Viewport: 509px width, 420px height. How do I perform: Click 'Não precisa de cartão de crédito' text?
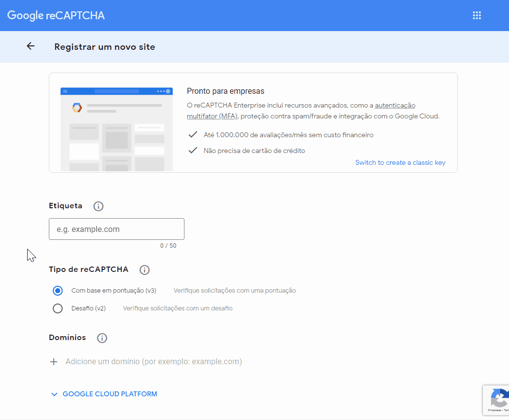coord(254,151)
